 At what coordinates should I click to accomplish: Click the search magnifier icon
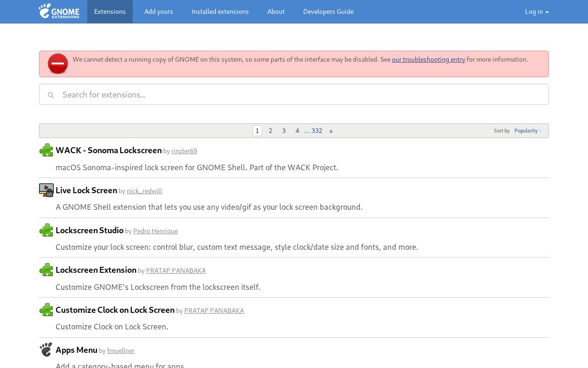[51, 95]
